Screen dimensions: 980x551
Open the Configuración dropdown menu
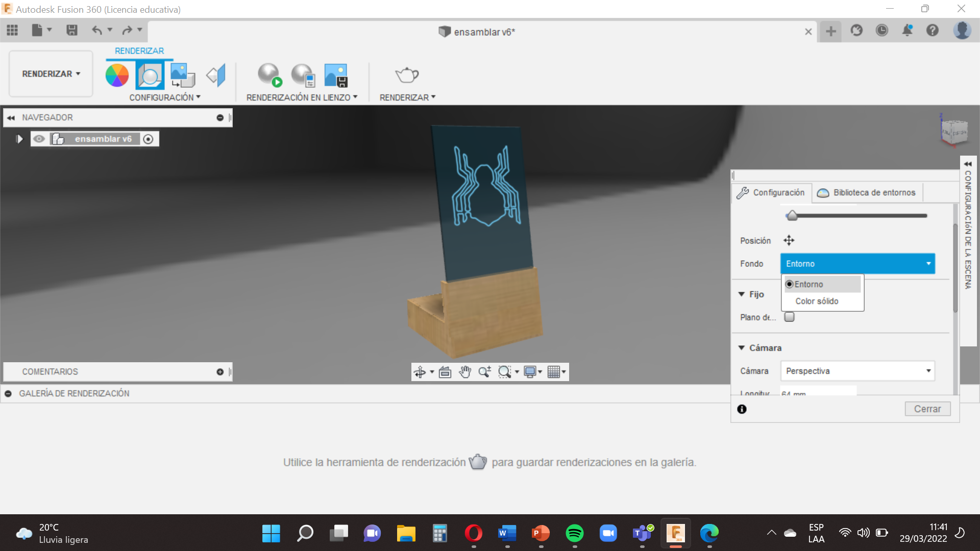click(165, 97)
